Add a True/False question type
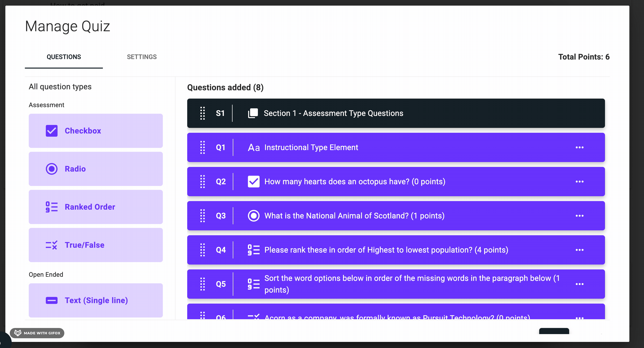Viewport: 644px width, 348px height. (x=96, y=245)
